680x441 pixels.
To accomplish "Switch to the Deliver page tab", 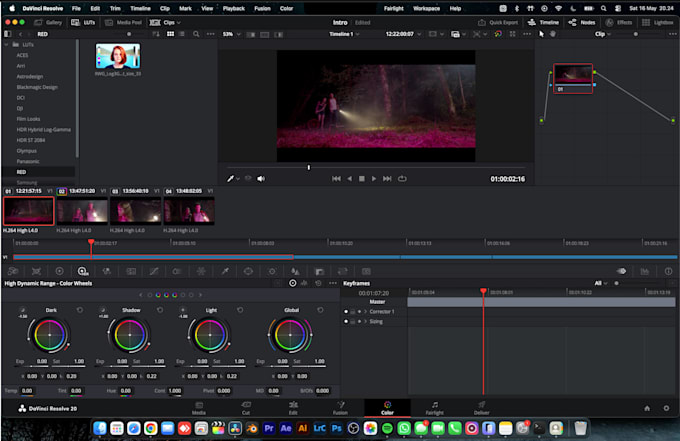I will tap(481, 408).
